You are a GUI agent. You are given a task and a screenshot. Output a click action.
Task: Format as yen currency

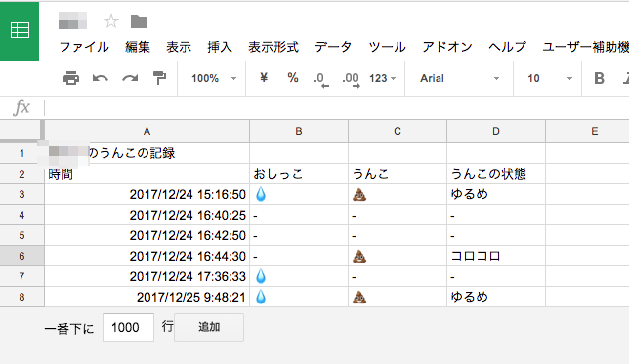point(264,78)
